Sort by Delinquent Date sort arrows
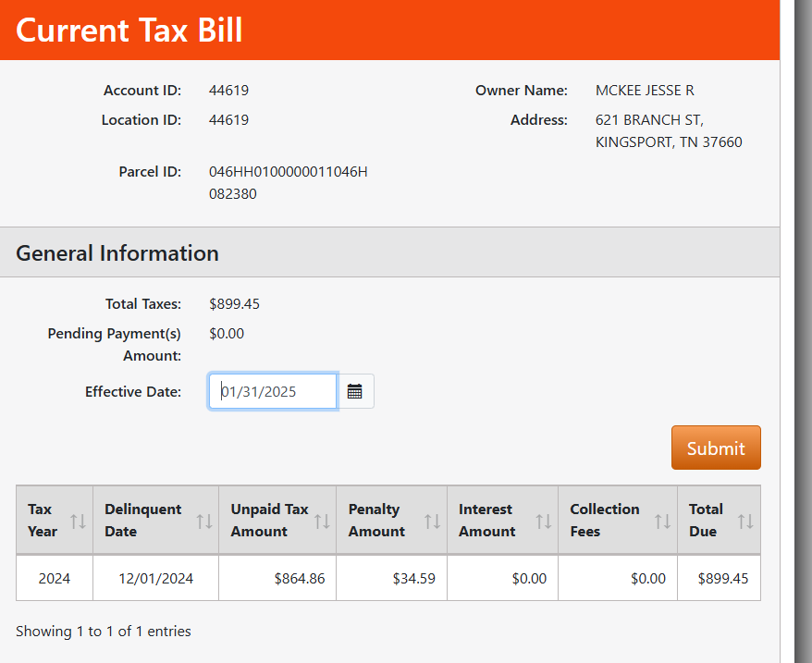The height and width of the screenshot is (663, 812). [x=204, y=522]
